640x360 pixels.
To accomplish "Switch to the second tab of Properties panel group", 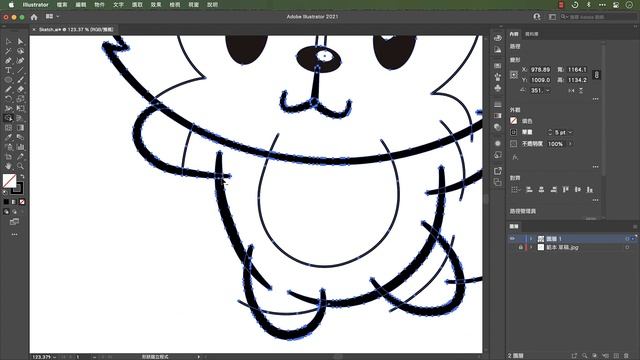I will (531, 34).
